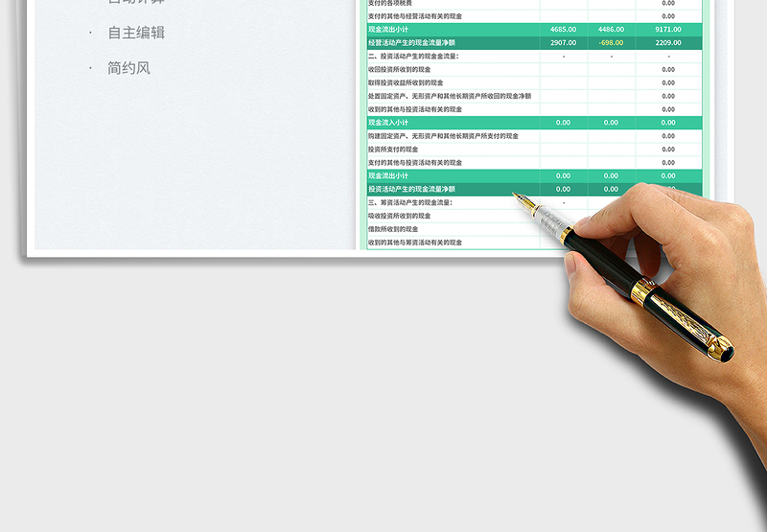
Task: Select cell value 4486.00
Action: click(x=611, y=30)
